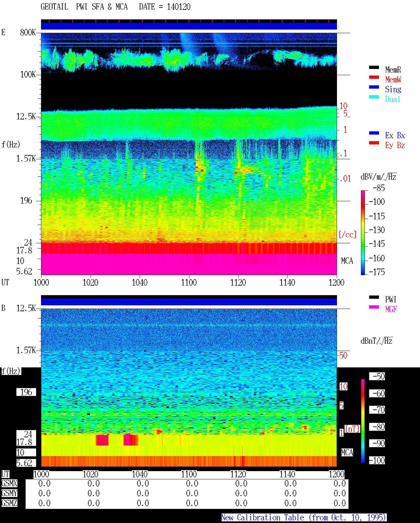Click the B panel label beside 12.5K
420x523 pixels.
tap(4, 308)
